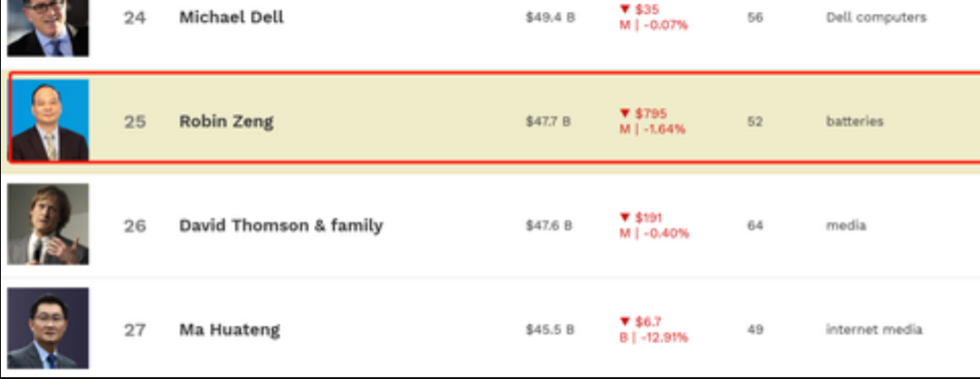Click the red down arrow beside $191
The width and height of the screenshot is (980, 379).
(x=624, y=218)
